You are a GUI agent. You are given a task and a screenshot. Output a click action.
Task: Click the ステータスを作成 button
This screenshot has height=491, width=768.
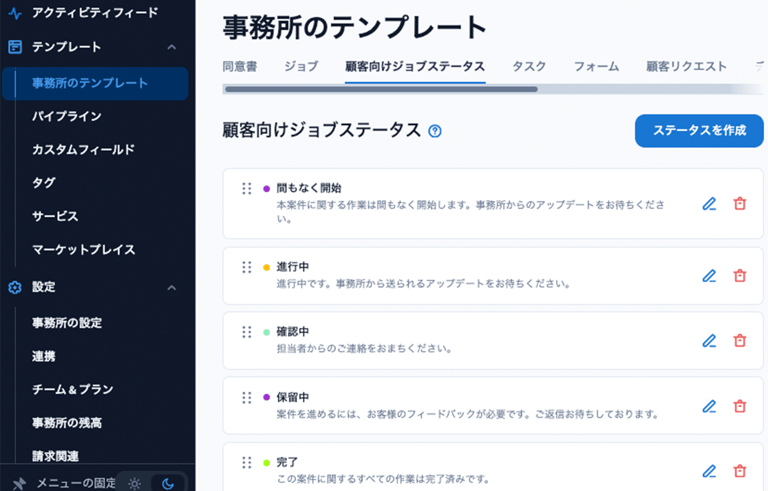[699, 131]
